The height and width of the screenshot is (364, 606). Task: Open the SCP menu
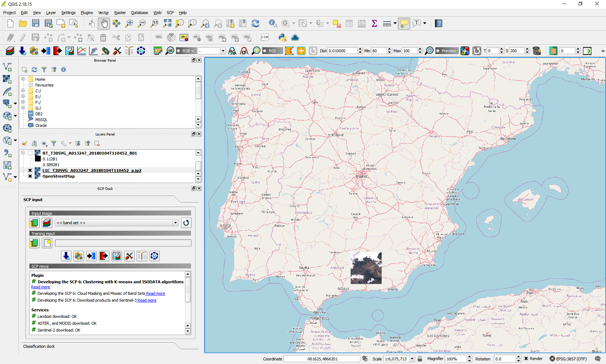point(170,13)
